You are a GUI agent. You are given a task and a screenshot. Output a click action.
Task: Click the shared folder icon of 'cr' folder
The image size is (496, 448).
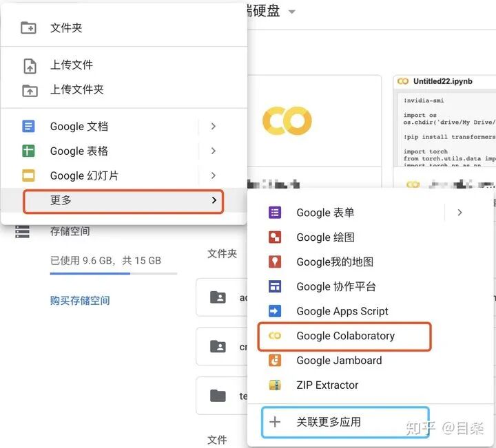tap(218, 347)
